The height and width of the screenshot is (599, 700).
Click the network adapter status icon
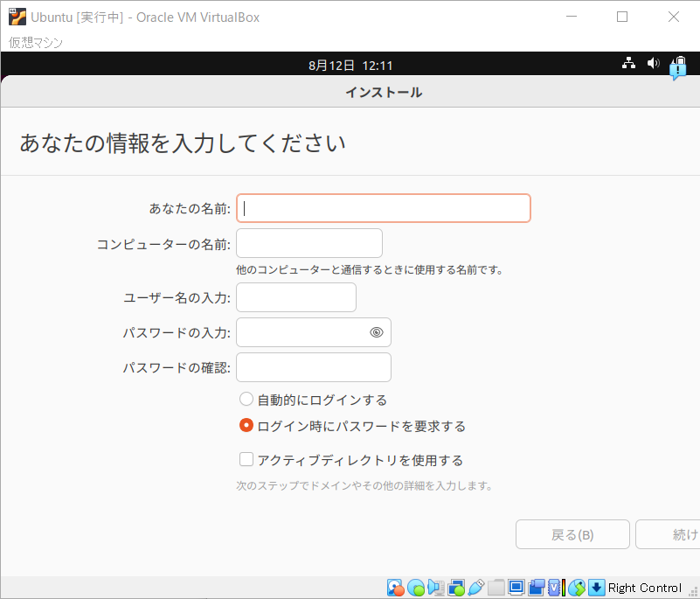[456, 588]
